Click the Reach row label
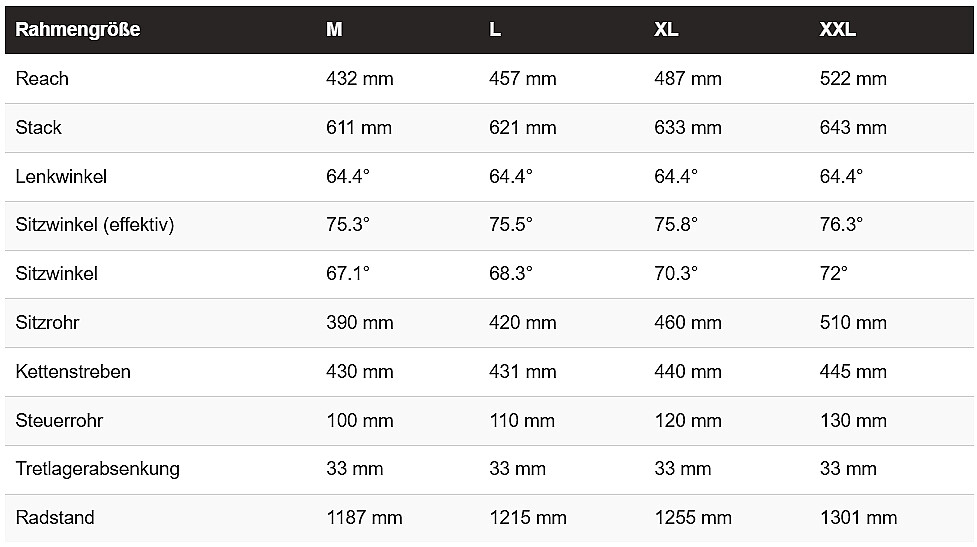Image resolution: width=977 pixels, height=547 pixels. 42,79
